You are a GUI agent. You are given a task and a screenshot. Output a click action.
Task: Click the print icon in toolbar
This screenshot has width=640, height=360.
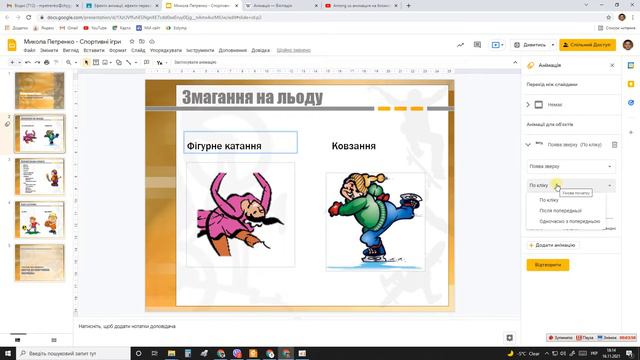tap(47, 62)
